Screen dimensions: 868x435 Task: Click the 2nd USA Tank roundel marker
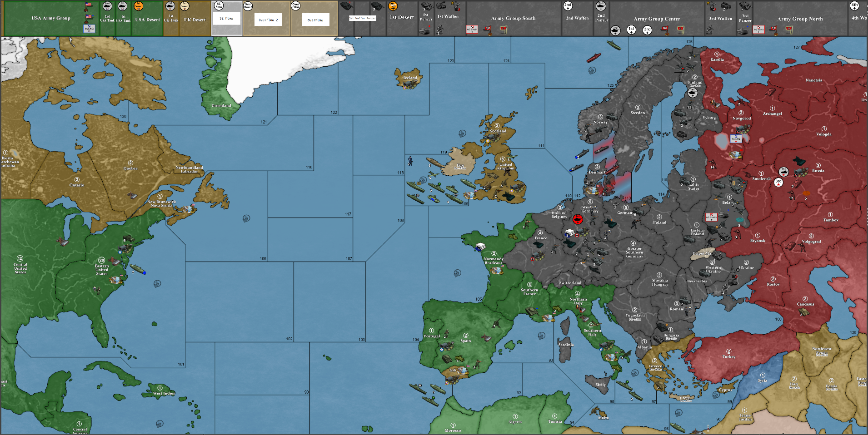107,6
